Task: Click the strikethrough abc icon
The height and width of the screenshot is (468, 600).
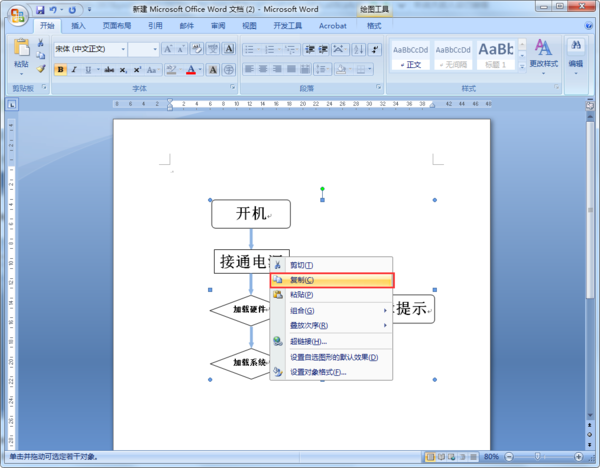Action: coord(109,70)
